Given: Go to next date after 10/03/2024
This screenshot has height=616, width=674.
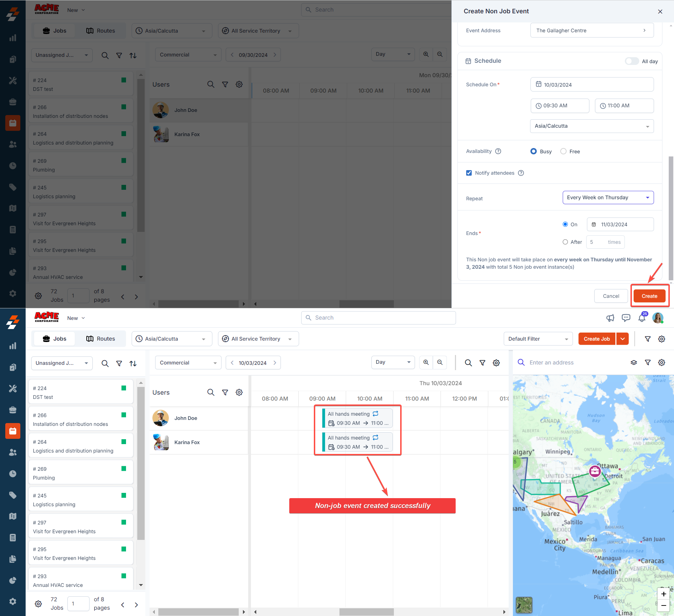Looking at the screenshot, I should tap(275, 363).
